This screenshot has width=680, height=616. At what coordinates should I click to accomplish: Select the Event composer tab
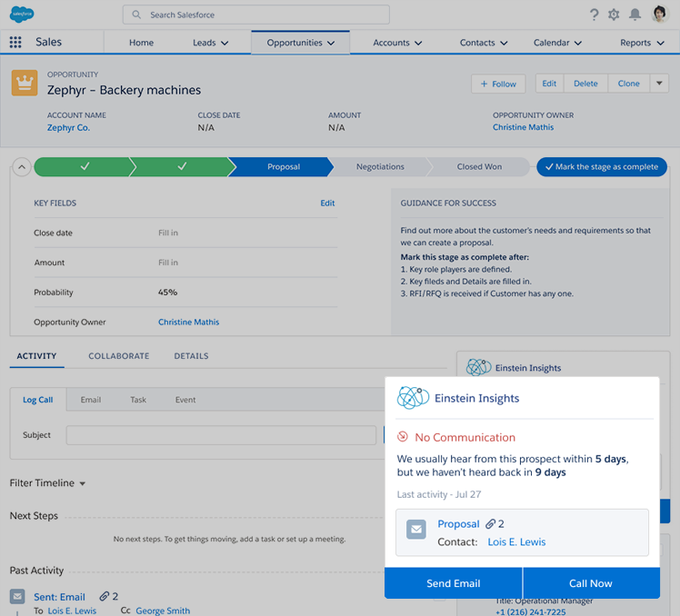[185, 400]
